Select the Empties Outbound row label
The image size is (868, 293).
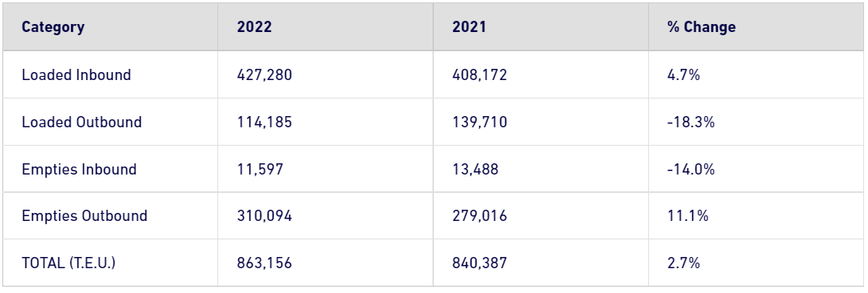85,215
